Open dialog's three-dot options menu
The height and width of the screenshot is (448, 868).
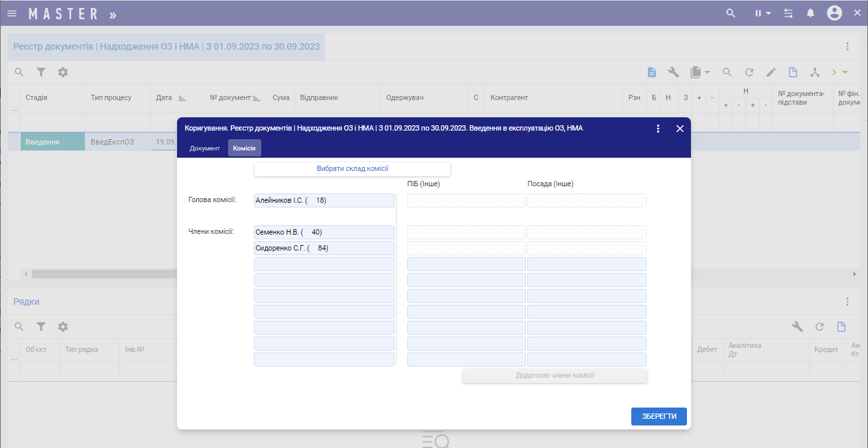pos(658,129)
